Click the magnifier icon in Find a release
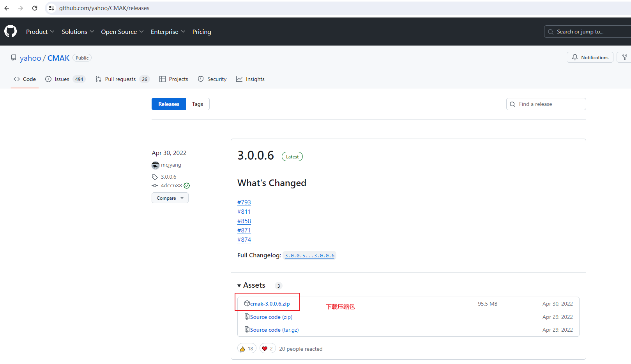 (513, 104)
